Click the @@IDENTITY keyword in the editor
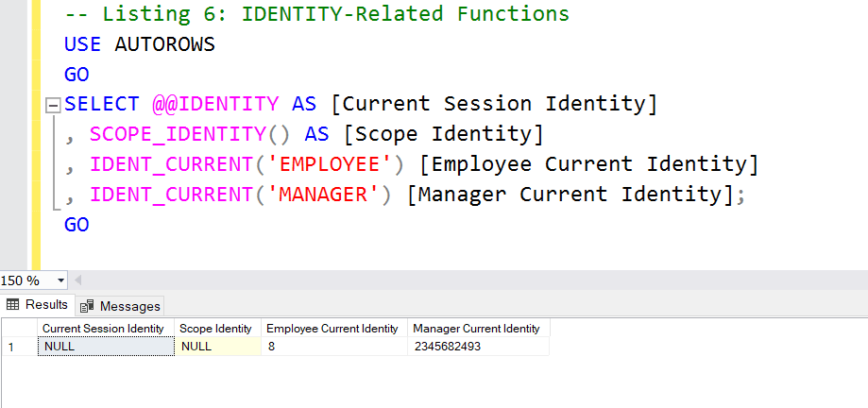Image resolution: width=868 pixels, height=408 pixels. (x=215, y=104)
